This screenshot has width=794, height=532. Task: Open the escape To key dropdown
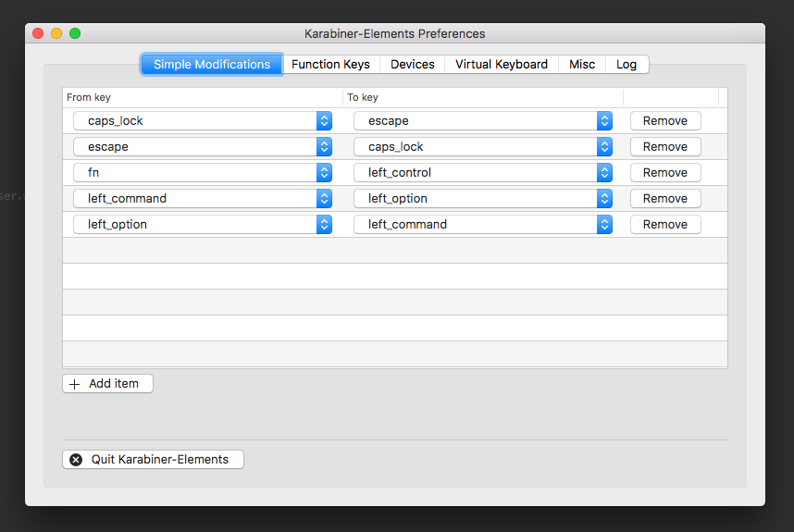(483, 121)
